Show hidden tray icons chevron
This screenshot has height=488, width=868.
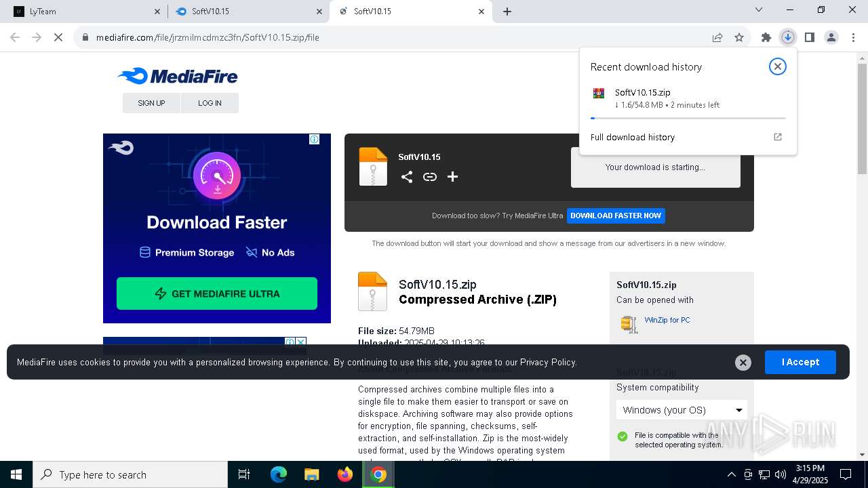(x=731, y=474)
